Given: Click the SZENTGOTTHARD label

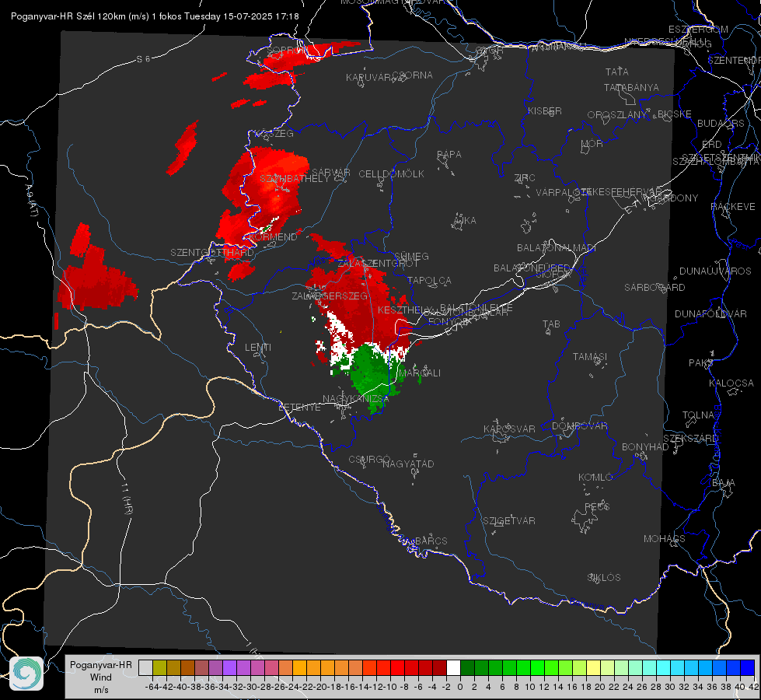Looking at the screenshot, I should (x=212, y=253).
